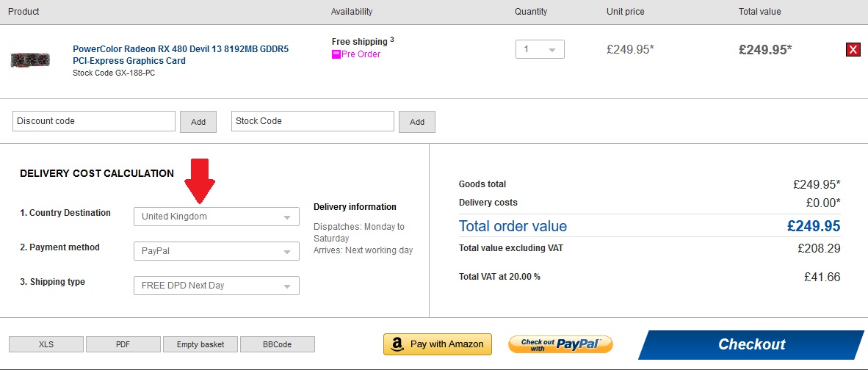Expand the Shipping type dropdown

click(x=216, y=286)
